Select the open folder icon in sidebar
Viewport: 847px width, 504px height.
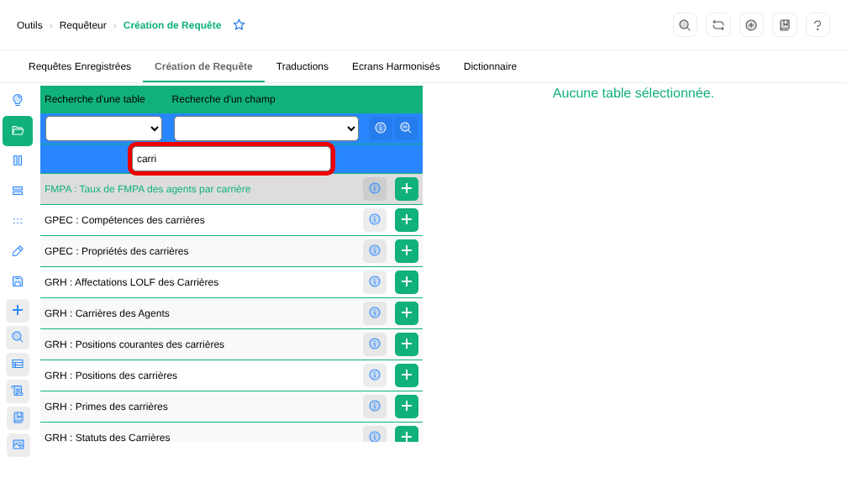pos(18,131)
